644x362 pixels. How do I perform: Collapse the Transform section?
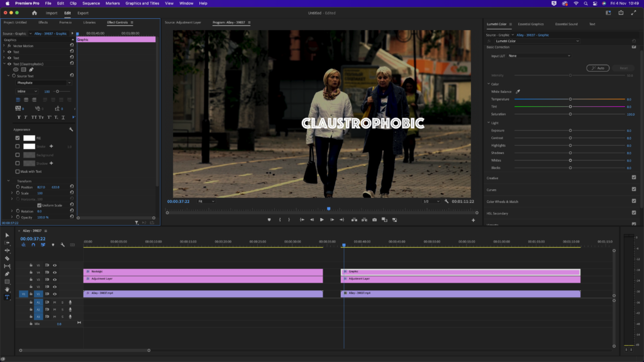click(8, 181)
